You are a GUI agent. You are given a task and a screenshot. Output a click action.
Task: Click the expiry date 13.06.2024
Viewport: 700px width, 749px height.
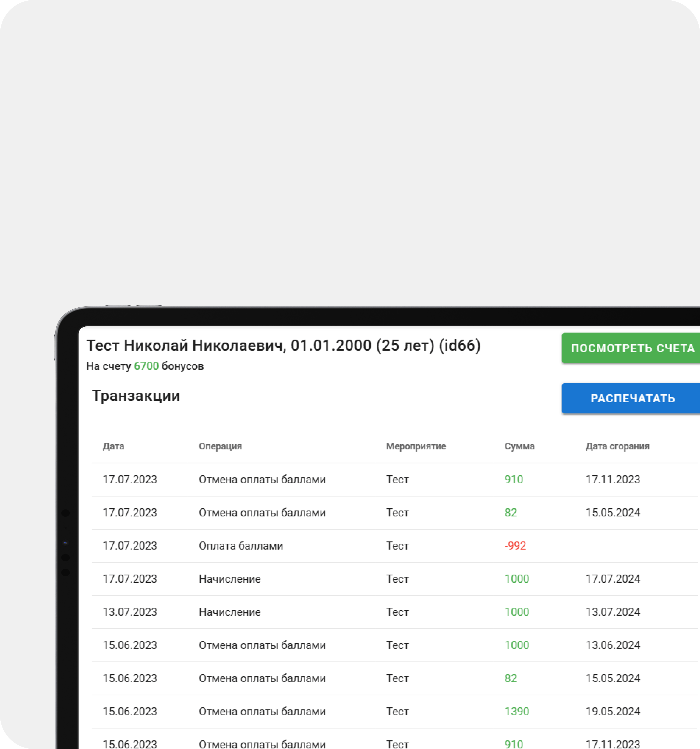coord(613,645)
